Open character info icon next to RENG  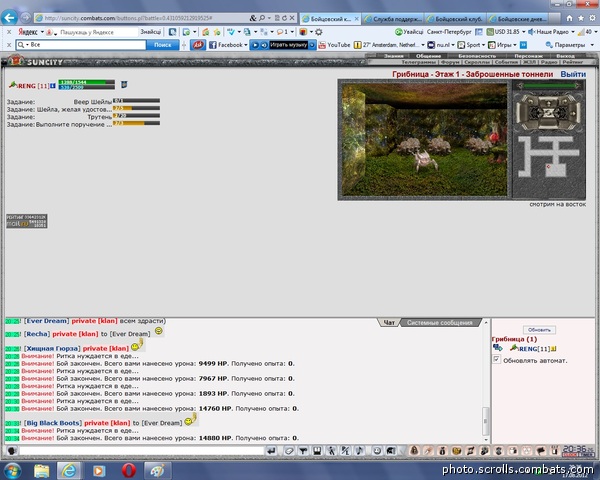(53, 86)
